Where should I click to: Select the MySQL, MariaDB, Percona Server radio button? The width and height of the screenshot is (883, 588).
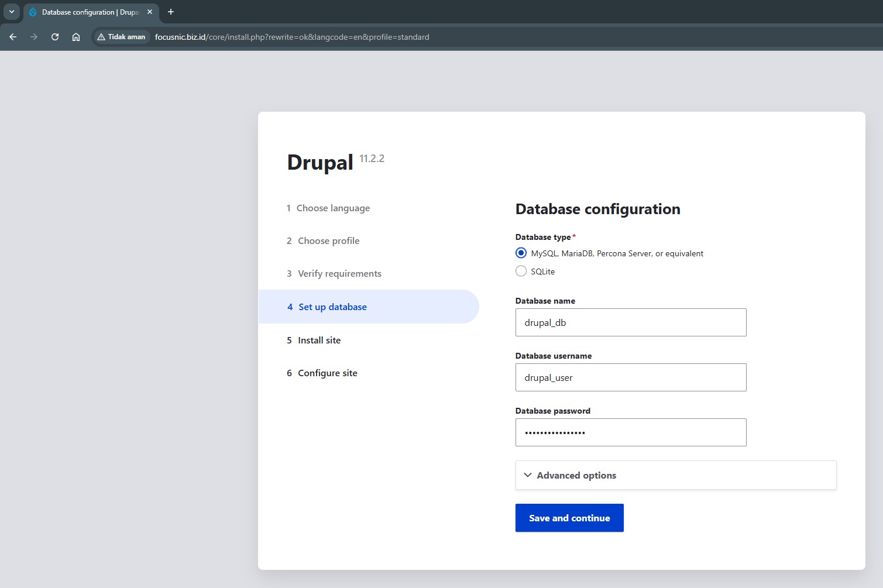pos(521,253)
